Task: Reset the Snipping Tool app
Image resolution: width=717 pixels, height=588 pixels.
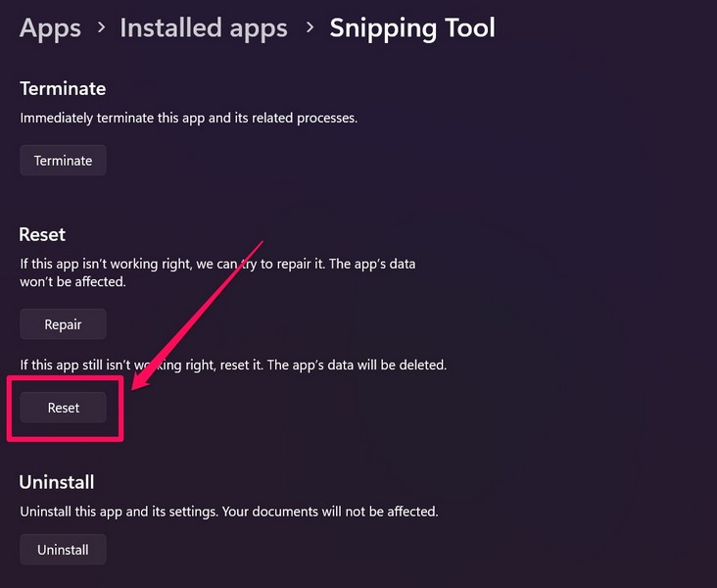Action: (64, 408)
